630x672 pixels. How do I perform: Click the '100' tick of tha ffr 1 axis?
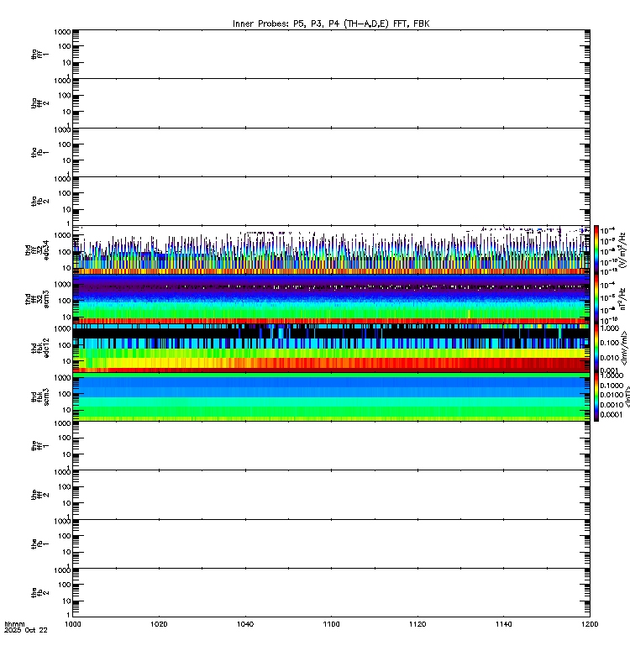point(65,46)
